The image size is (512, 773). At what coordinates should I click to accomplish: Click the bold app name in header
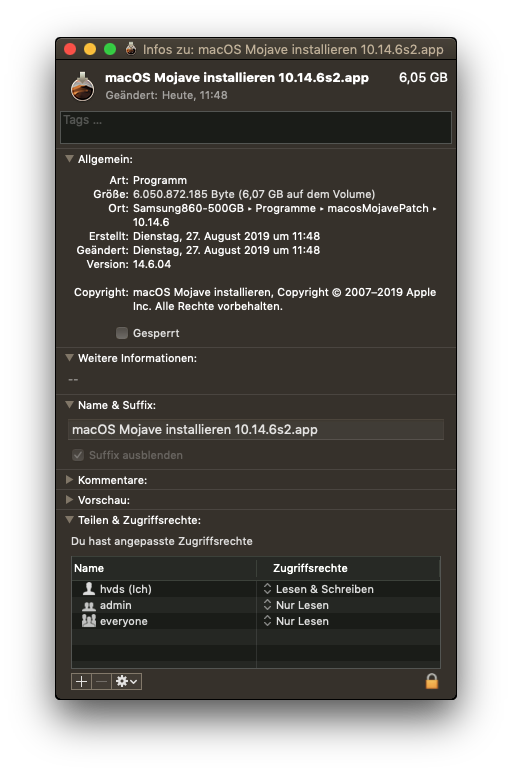(x=237, y=78)
